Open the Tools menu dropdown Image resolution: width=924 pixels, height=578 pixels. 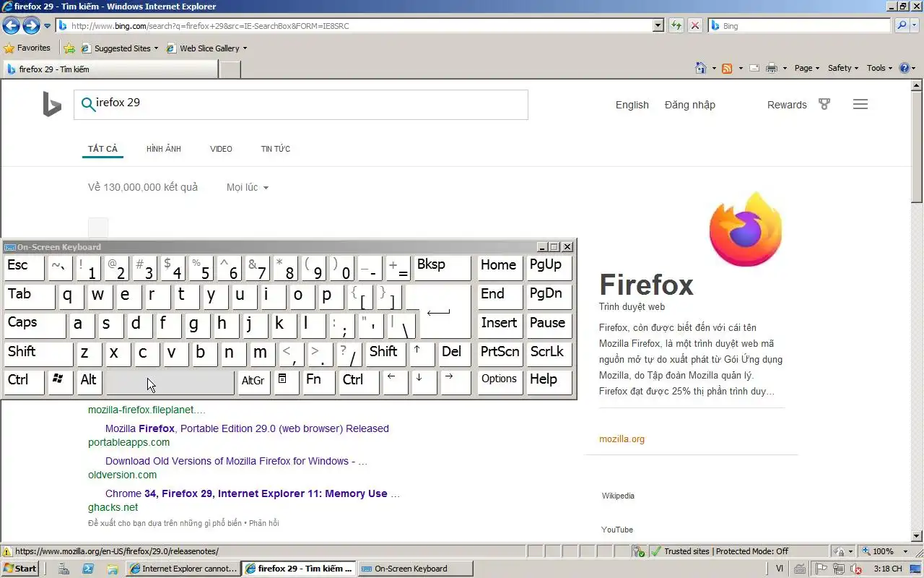[x=880, y=68]
